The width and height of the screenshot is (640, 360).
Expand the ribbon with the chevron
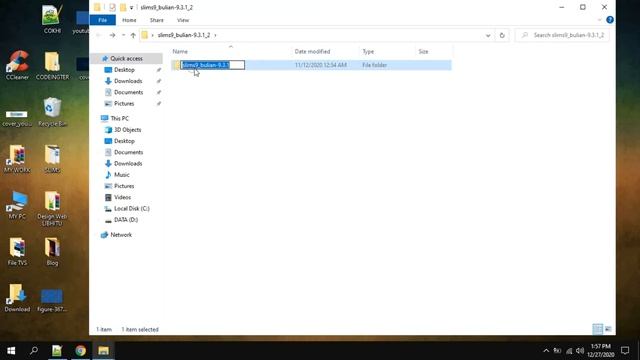point(599,20)
